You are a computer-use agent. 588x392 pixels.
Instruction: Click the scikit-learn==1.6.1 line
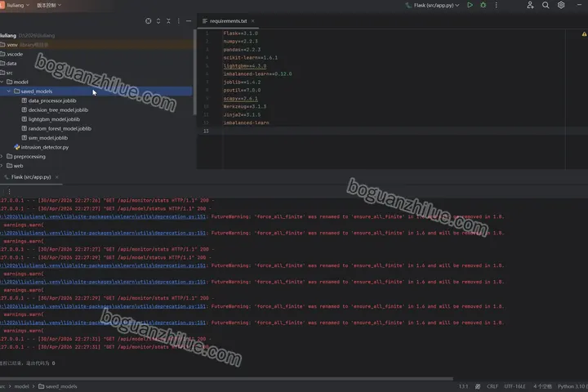pos(251,58)
